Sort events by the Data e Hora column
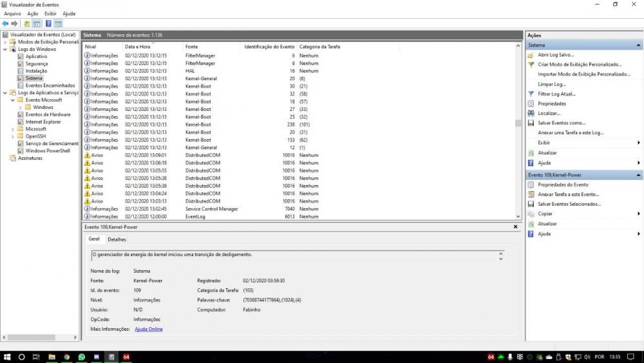Image resolution: width=644 pixels, height=363 pixels. 138,46
